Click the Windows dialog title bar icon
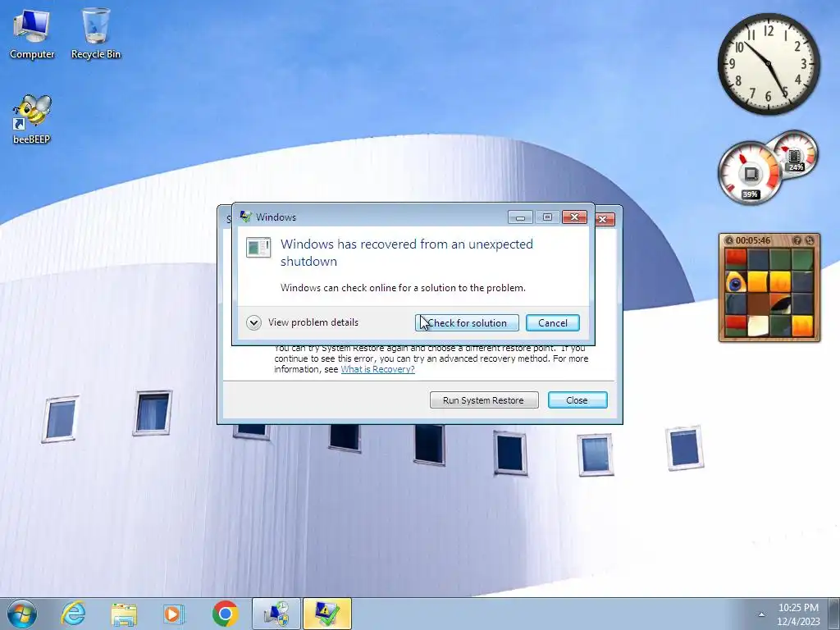 pyautogui.click(x=245, y=217)
